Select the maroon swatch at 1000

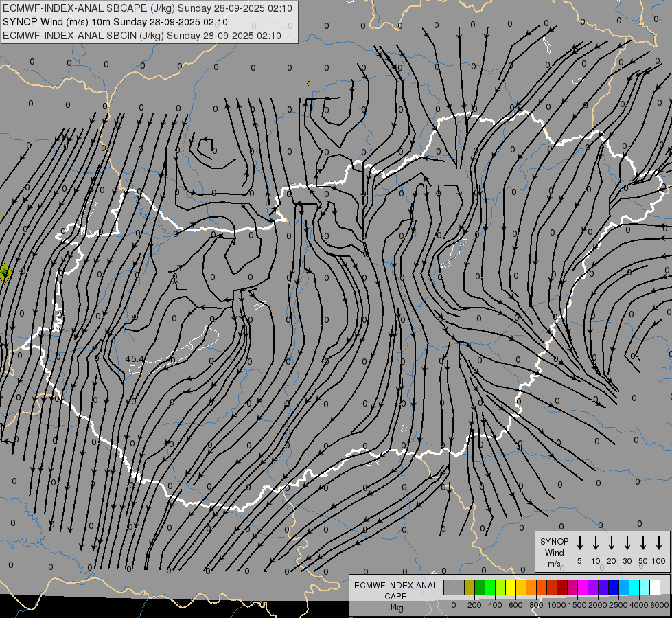click(562, 587)
